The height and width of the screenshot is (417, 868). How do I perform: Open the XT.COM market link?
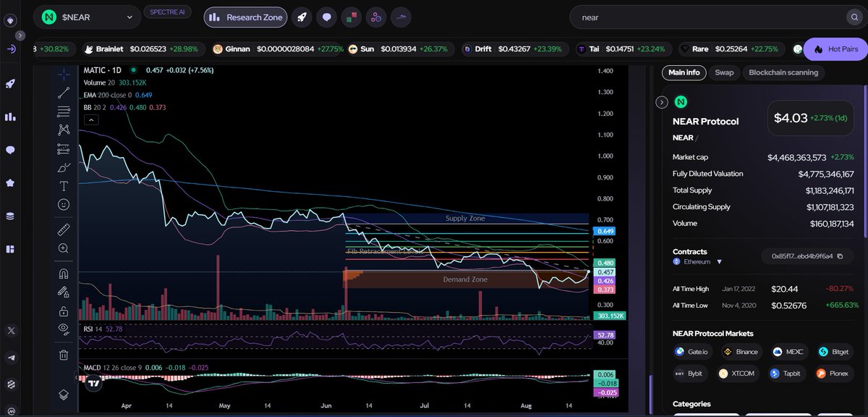click(739, 374)
